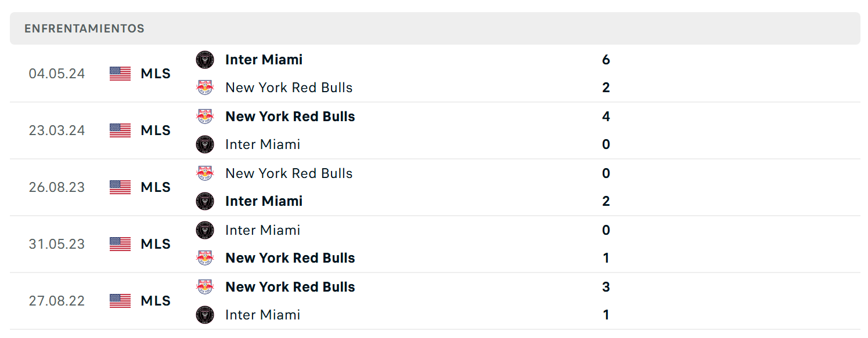Click Red Bulls logo in 27.08.22 match

point(205,287)
